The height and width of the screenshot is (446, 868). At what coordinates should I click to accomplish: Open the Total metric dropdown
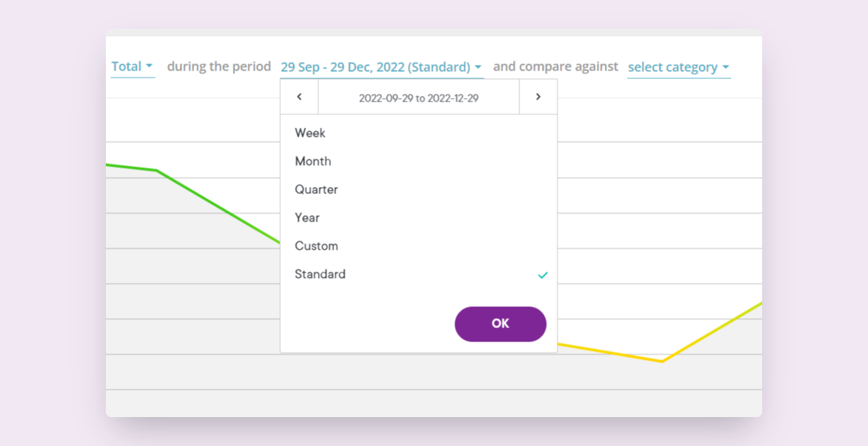pos(133,67)
